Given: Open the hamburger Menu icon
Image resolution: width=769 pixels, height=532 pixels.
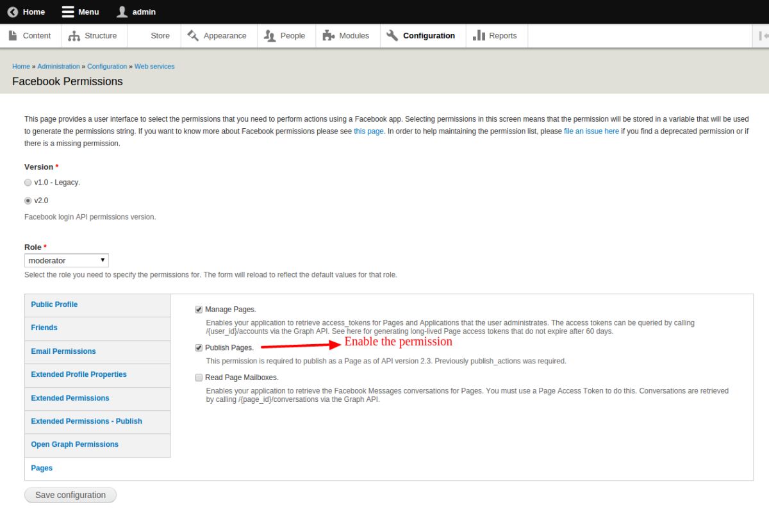Looking at the screenshot, I should pyautogui.click(x=68, y=12).
